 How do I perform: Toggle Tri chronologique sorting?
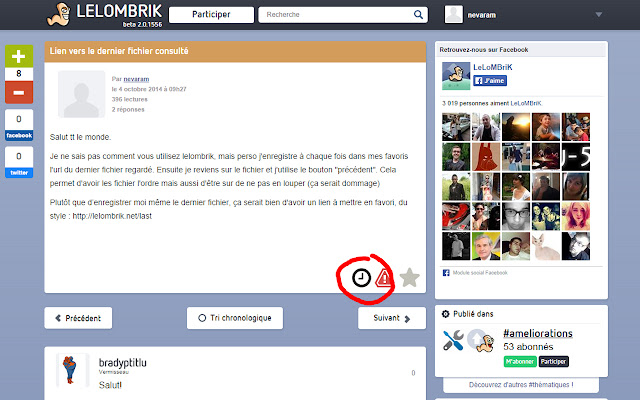[235, 318]
